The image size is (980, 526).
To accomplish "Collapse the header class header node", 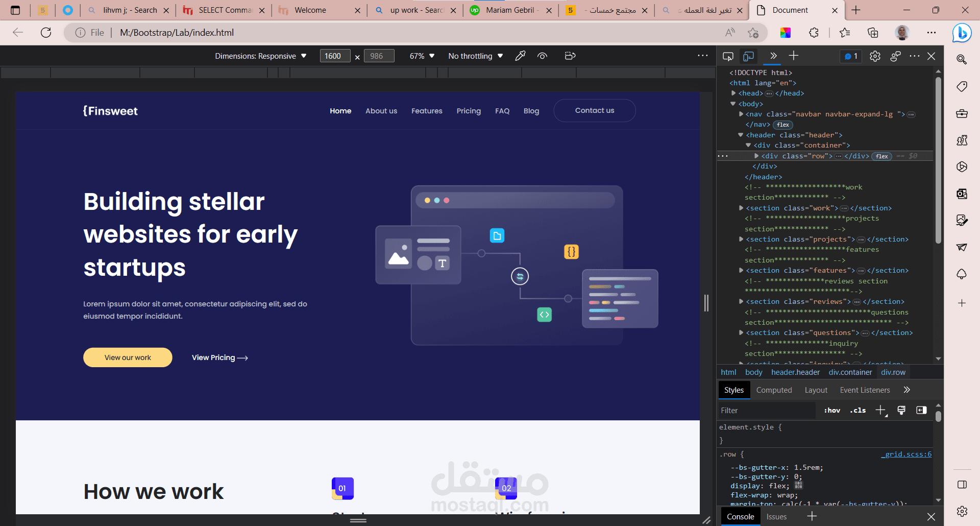I will (741, 135).
